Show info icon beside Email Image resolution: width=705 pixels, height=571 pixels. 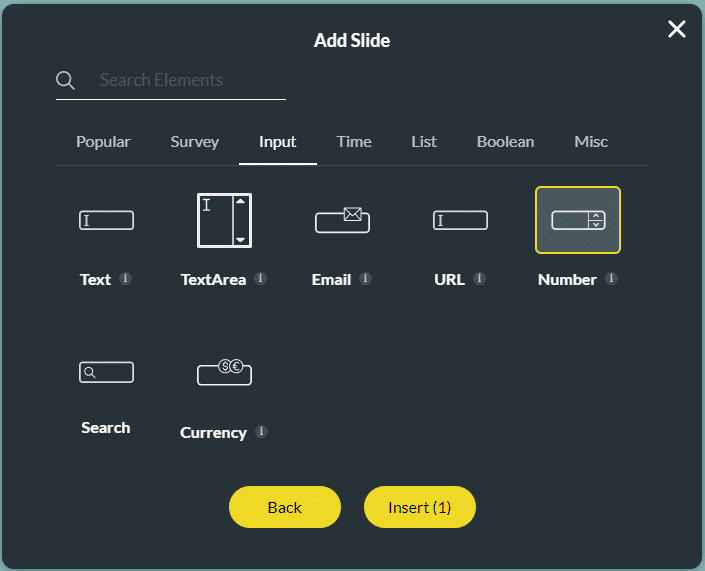click(x=366, y=279)
